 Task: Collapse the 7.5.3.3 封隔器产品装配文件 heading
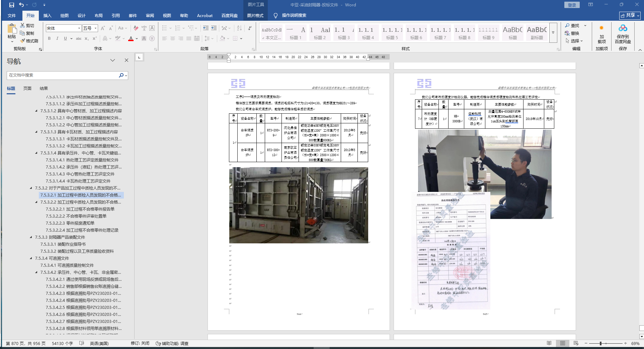tap(31, 237)
